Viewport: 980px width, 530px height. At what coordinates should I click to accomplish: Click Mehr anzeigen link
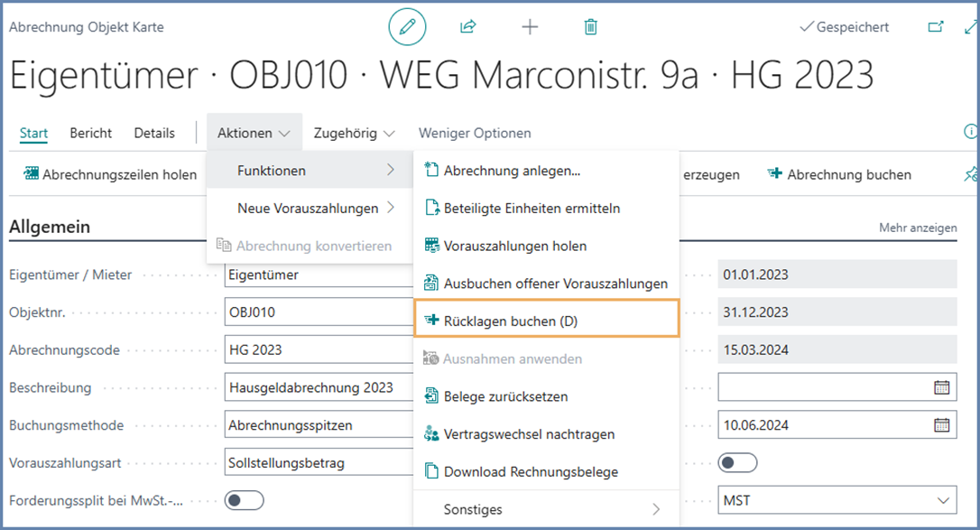(x=918, y=228)
